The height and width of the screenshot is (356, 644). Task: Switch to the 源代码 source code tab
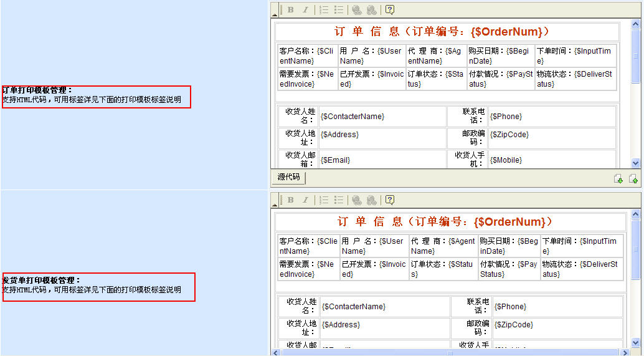coord(288,178)
